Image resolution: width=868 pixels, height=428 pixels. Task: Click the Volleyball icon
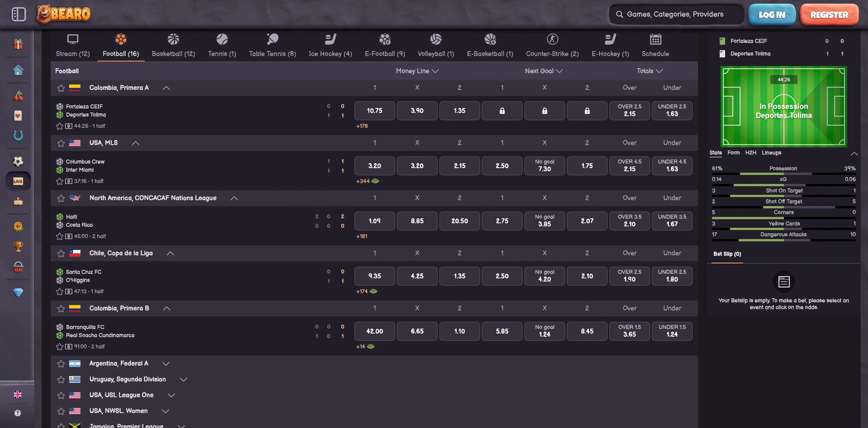point(436,39)
